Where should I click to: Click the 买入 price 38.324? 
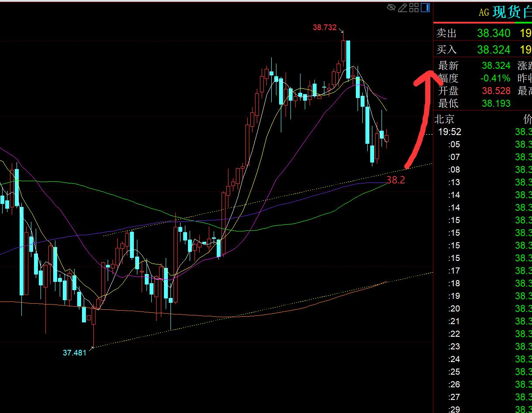tap(493, 50)
